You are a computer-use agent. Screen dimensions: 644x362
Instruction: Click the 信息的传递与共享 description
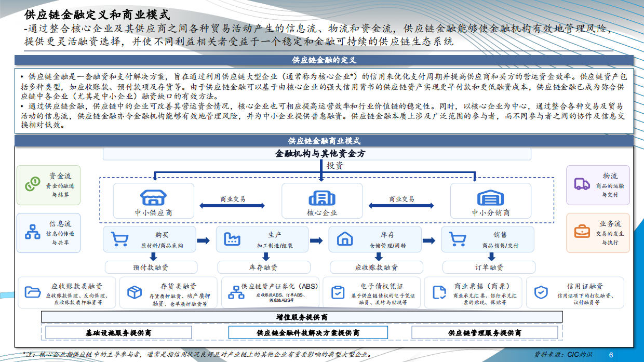(60, 238)
